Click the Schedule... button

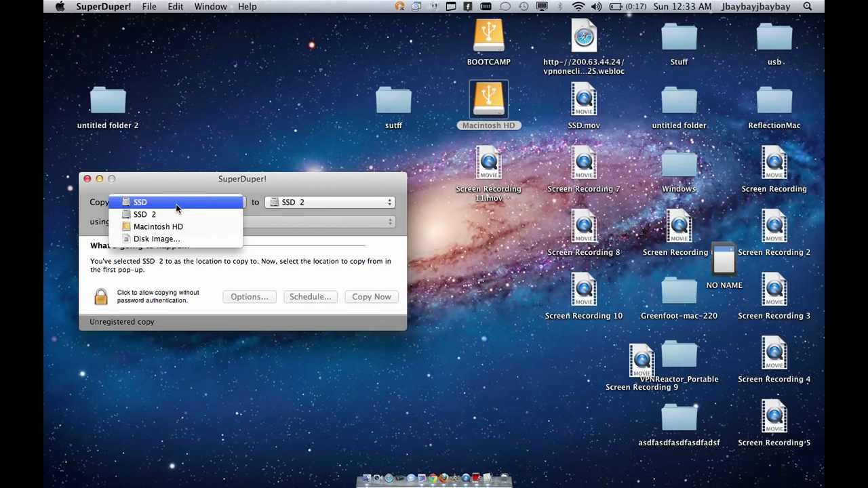(310, 296)
